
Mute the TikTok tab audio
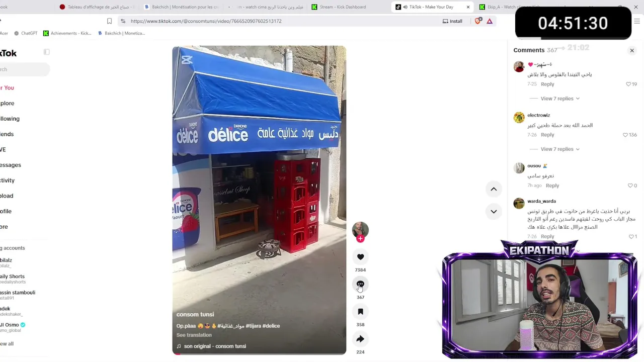pyautogui.click(x=405, y=7)
